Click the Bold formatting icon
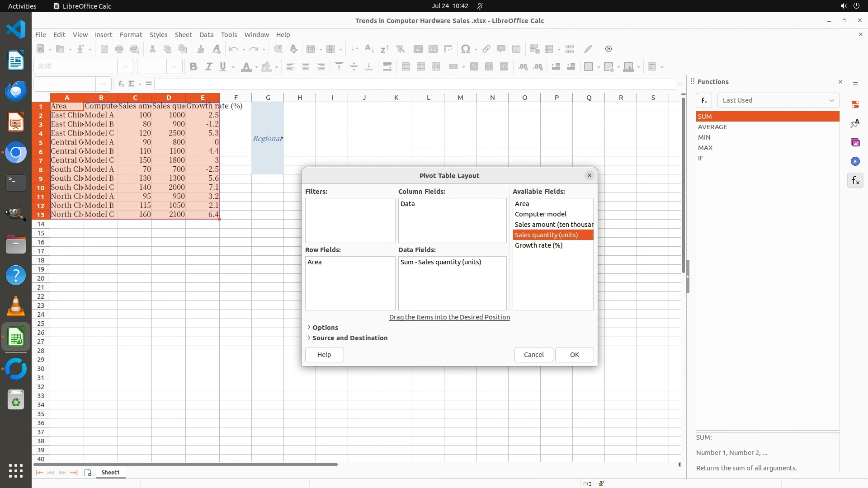The image size is (868, 488). tap(193, 67)
